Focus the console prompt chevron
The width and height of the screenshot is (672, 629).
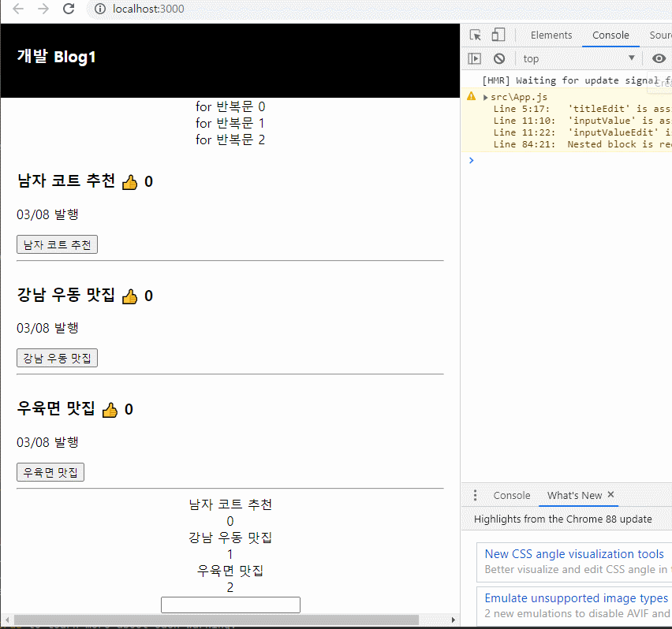coord(472,160)
